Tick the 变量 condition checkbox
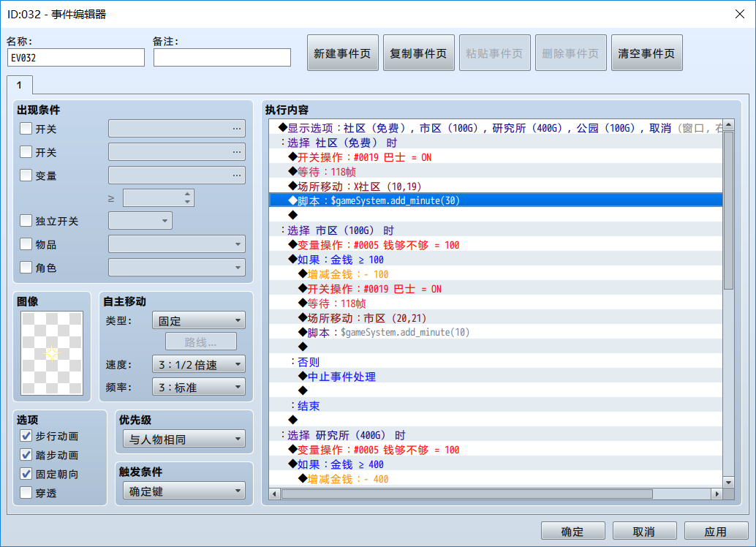The image size is (756, 547). point(26,175)
